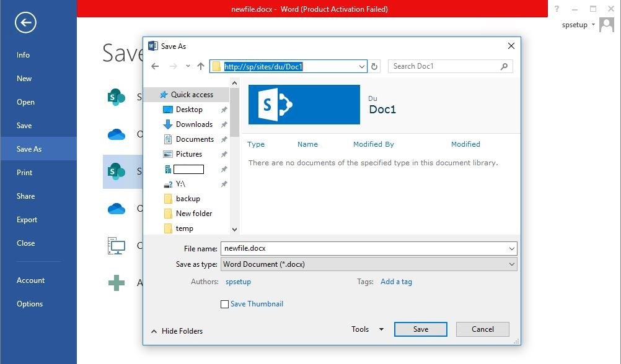Click the pin icon next to Y:\

tap(224, 184)
